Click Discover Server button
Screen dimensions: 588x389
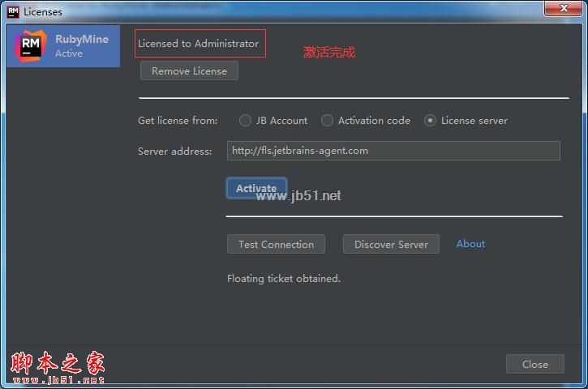pyautogui.click(x=391, y=245)
